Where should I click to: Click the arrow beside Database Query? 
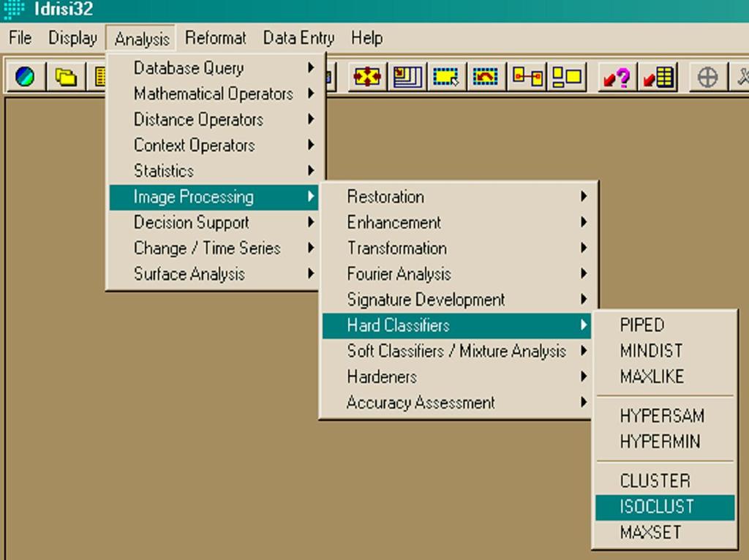click(311, 68)
